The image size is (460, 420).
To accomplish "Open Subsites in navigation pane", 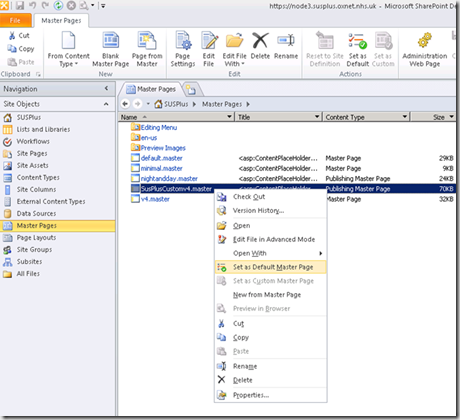I will click(29, 262).
